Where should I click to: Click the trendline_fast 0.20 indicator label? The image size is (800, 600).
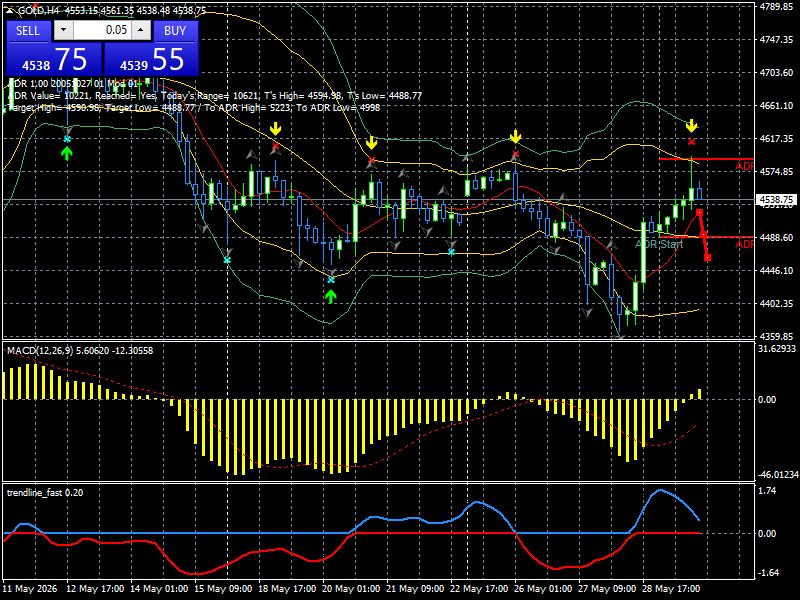45,492
